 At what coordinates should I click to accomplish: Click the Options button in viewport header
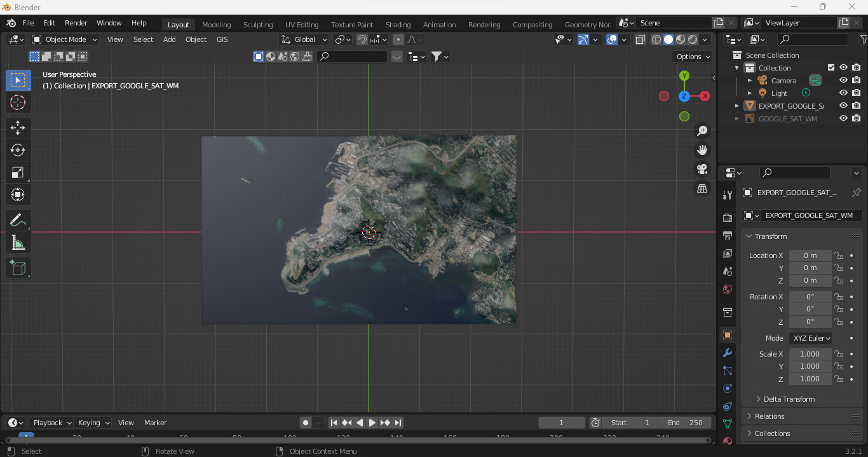[x=692, y=56]
